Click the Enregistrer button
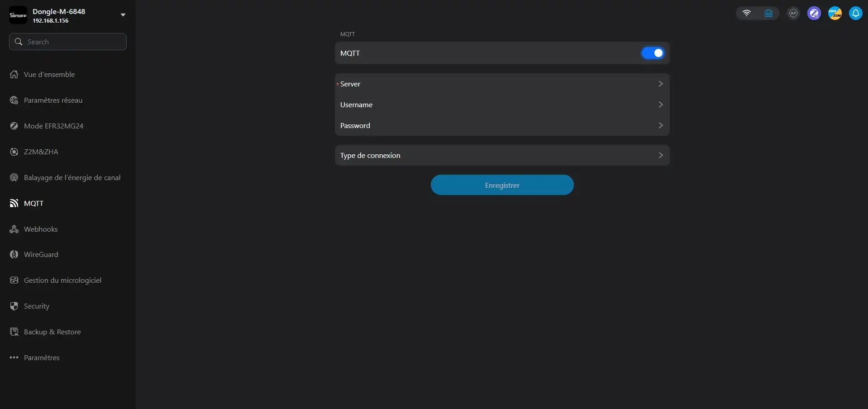 coord(502,185)
